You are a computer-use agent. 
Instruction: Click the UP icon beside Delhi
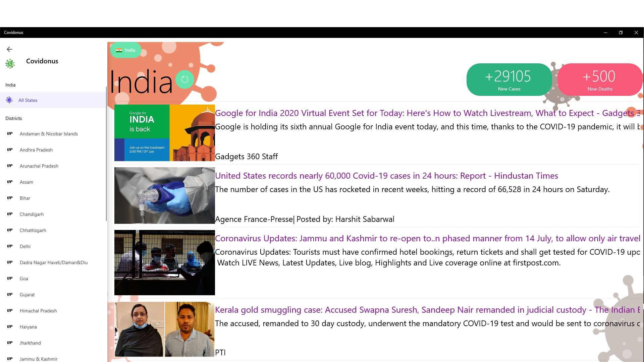pos(10,246)
